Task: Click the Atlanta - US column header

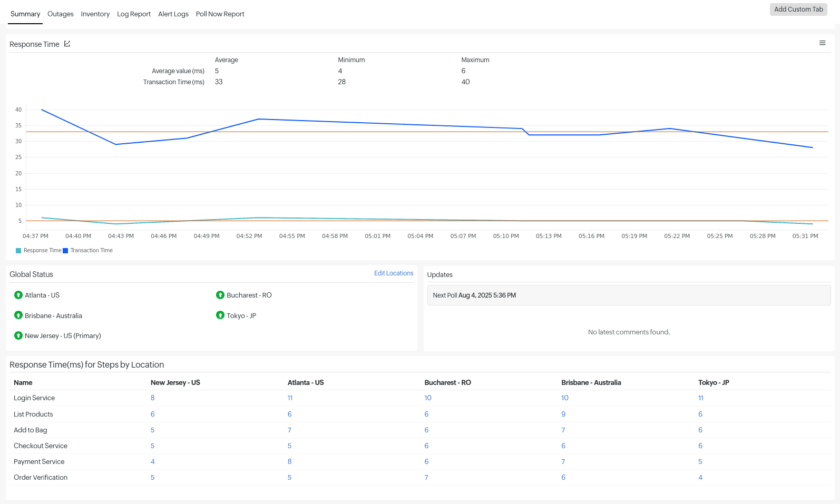Action: 306,382
